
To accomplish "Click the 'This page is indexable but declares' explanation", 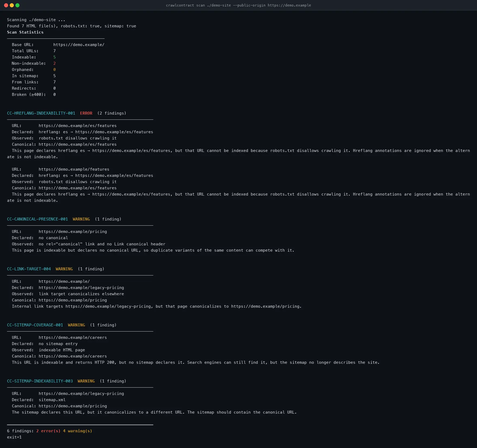I will 153,250.
